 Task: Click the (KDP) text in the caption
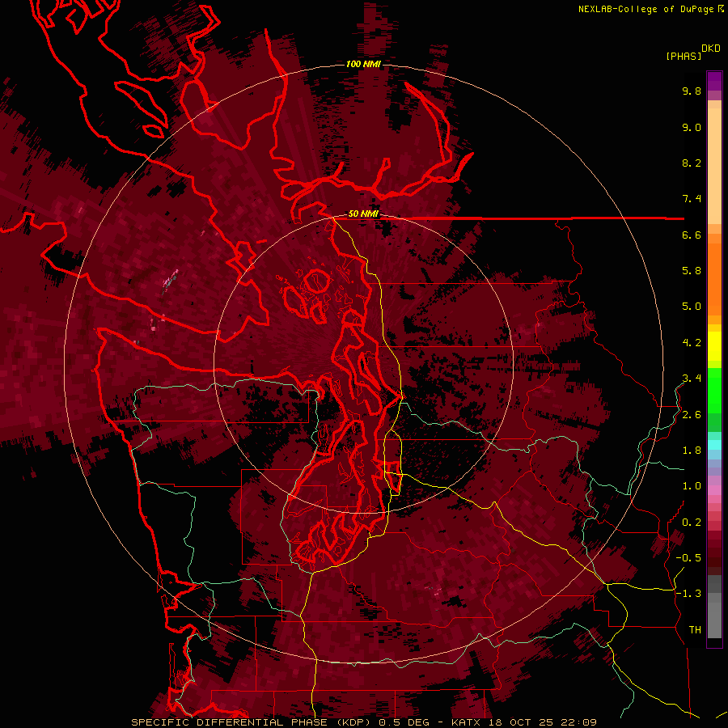point(354,722)
